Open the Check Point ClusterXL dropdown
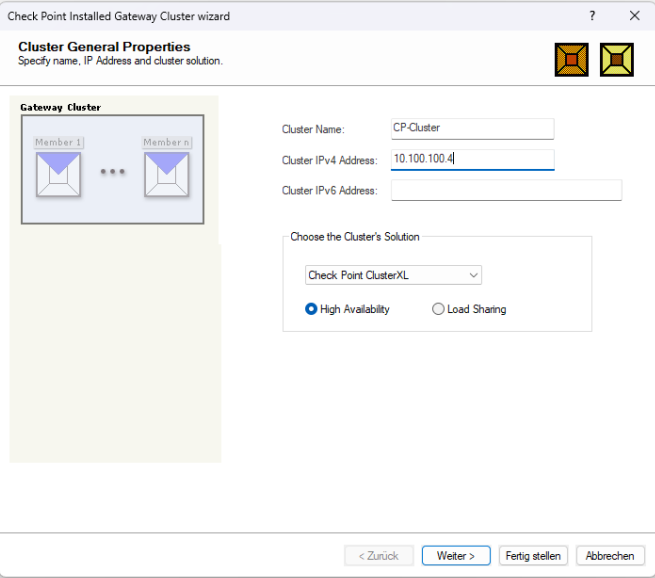655x578 pixels. (393, 275)
